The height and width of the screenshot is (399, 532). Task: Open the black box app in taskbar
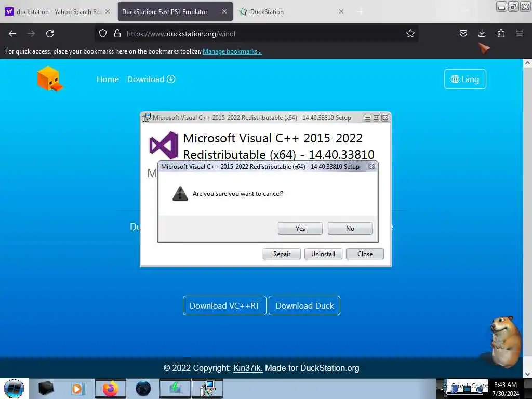pyautogui.click(x=46, y=388)
